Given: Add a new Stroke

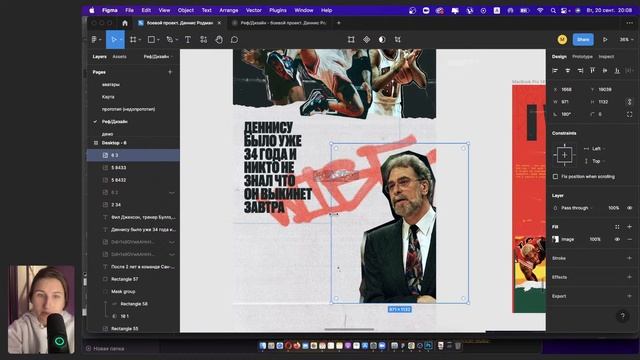Looking at the screenshot, I should (629, 258).
